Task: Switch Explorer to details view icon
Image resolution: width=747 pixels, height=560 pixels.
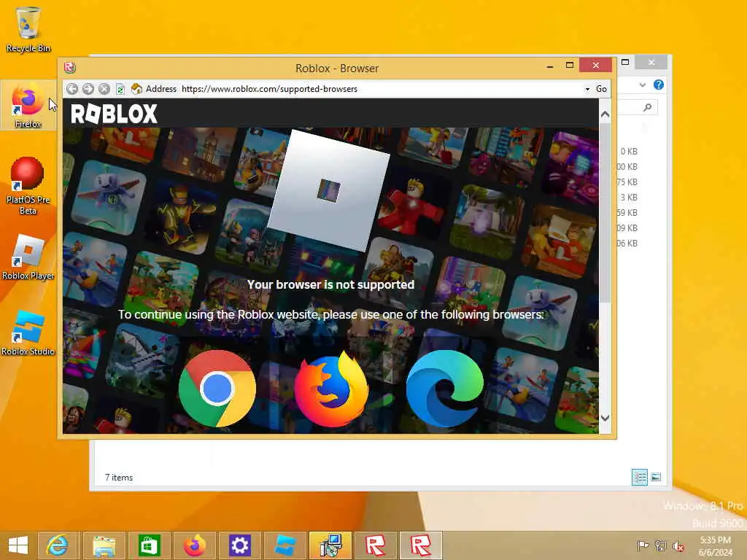Action: click(x=639, y=477)
